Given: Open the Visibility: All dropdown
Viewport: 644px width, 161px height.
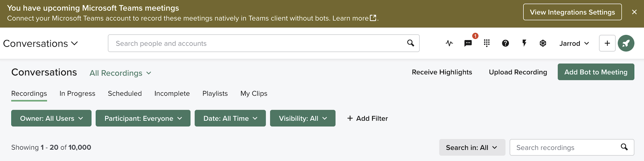Looking at the screenshot, I should [x=303, y=118].
